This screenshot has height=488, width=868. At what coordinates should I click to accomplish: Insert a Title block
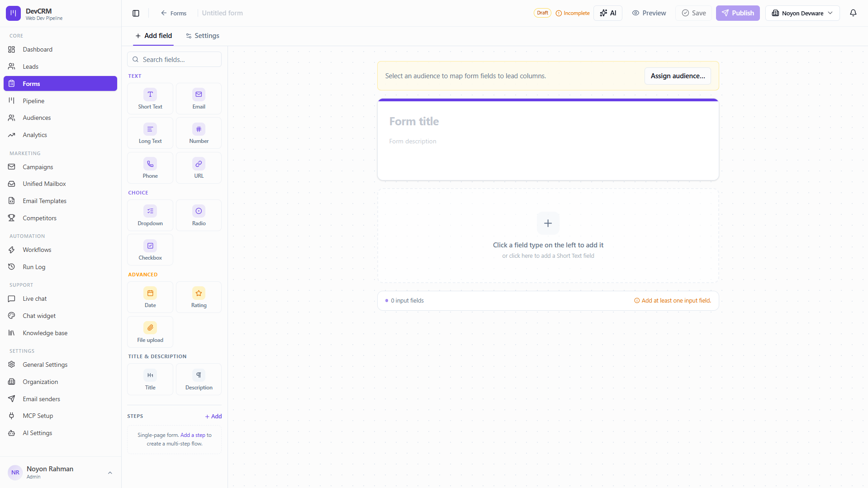150,379
